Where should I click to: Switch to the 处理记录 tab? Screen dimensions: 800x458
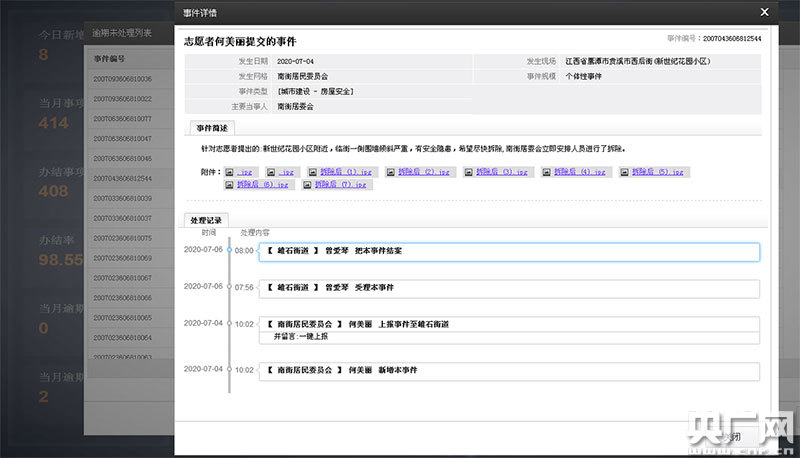pyautogui.click(x=208, y=219)
